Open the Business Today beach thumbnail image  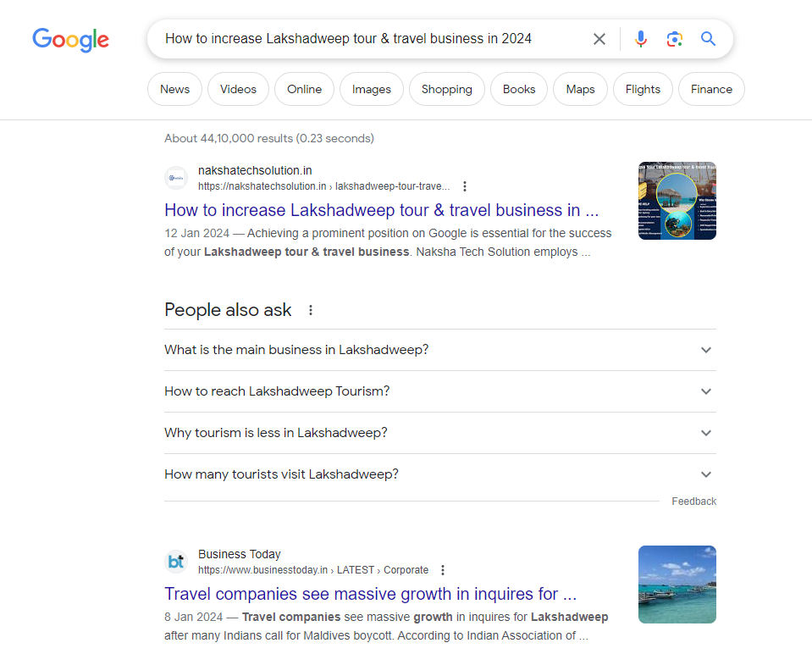click(677, 585)
